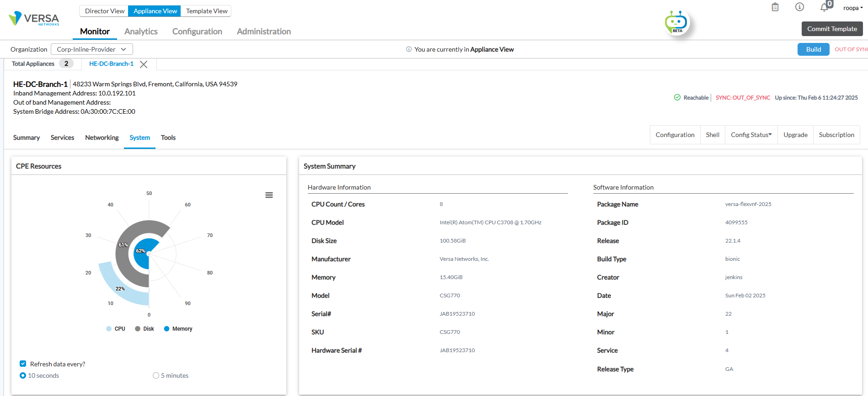Click the information circle icon in header
868x396 pixels.
[799, 7]
